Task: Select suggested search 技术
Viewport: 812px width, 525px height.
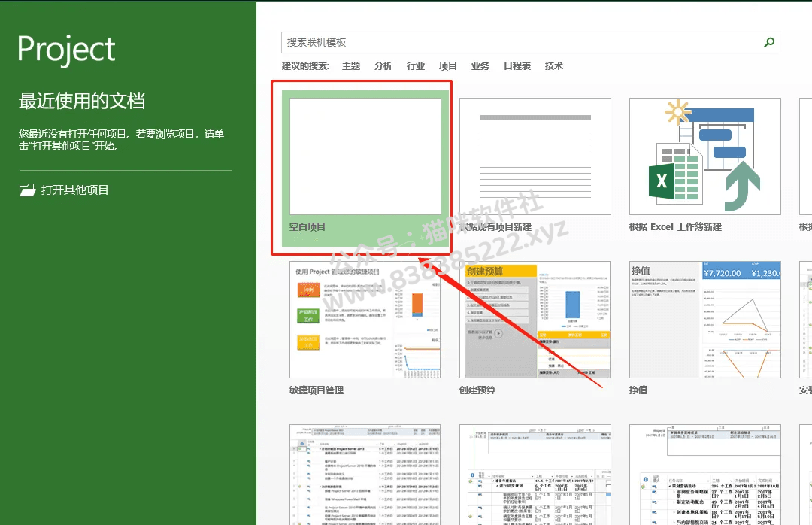Action: (x=553, y=66)
